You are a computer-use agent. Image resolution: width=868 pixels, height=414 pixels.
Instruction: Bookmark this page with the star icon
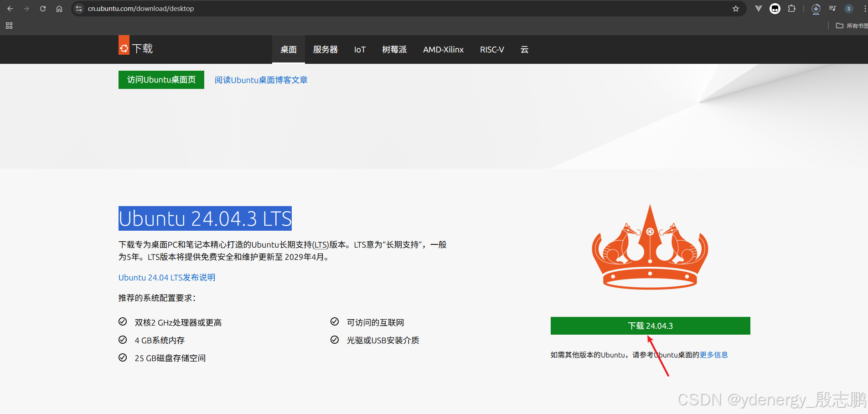tap(736, 9)
